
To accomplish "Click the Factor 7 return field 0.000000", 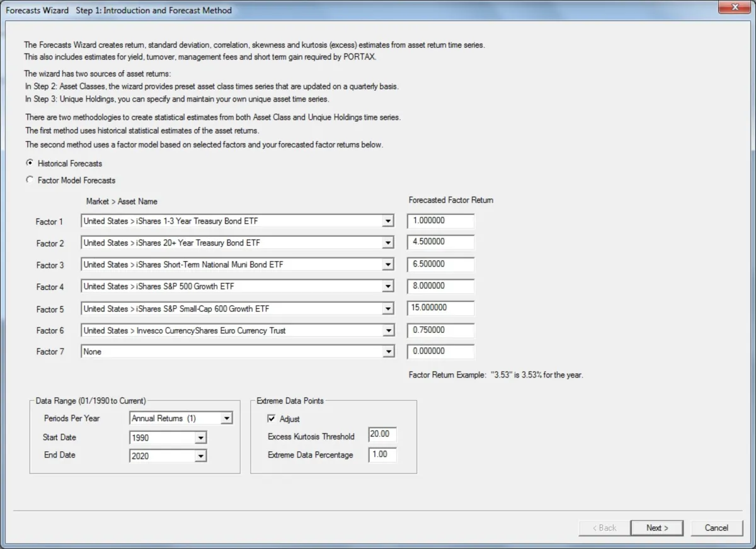I will (x=440, y=352).
